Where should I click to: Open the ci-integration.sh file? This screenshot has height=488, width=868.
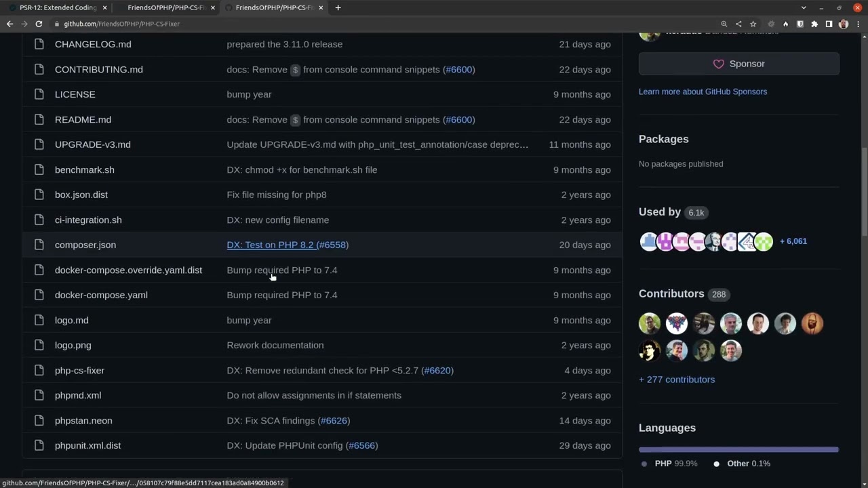88,220
